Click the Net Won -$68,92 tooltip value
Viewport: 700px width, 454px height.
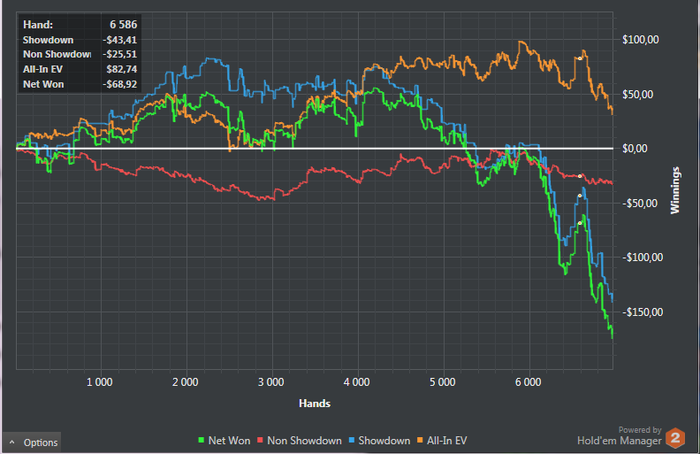click(x=120, y=84)
